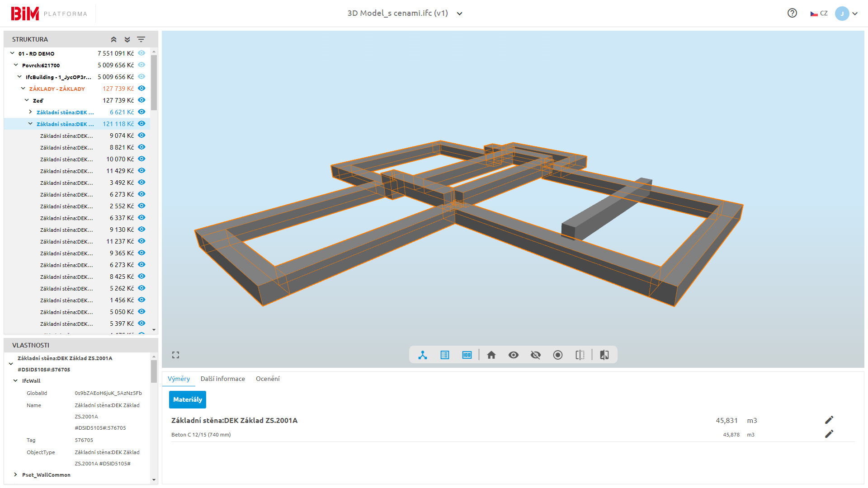
Task: Click the filter icon in Struktura header
Action: pos(141,39)
